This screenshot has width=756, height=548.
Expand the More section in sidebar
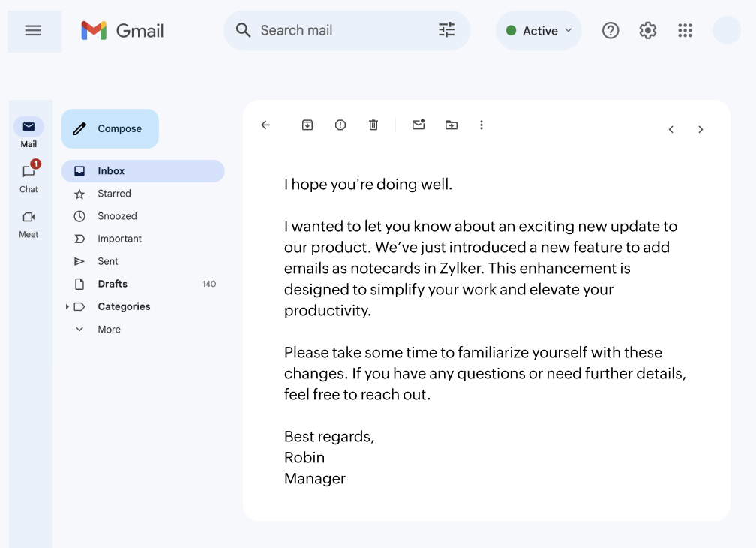point(108,330)
